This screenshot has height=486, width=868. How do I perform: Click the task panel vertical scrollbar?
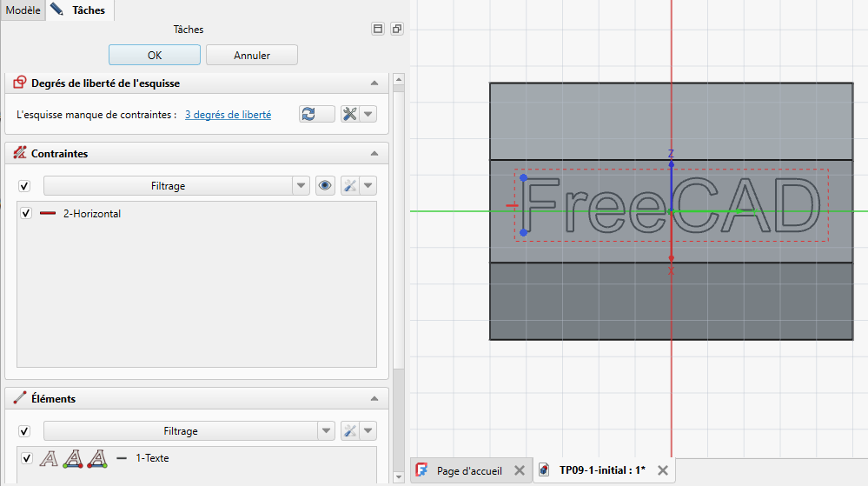[399, 277]
